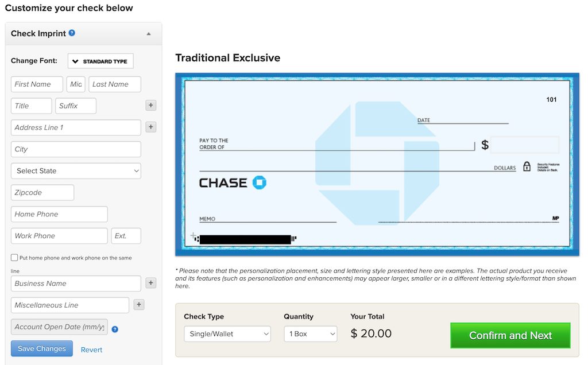Click the plus icon beside Business Name
This screenshot has width=588, height=365.
[150, 283]
